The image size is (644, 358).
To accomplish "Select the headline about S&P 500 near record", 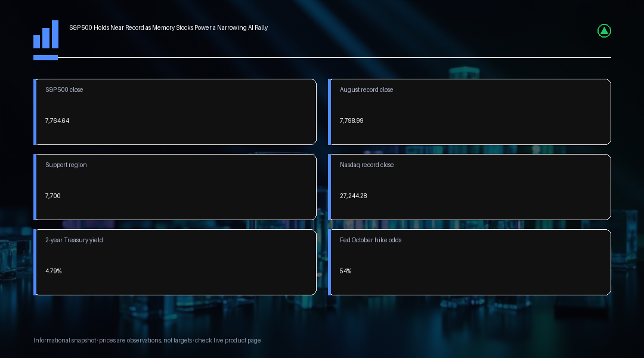I will tap(168, 27).
